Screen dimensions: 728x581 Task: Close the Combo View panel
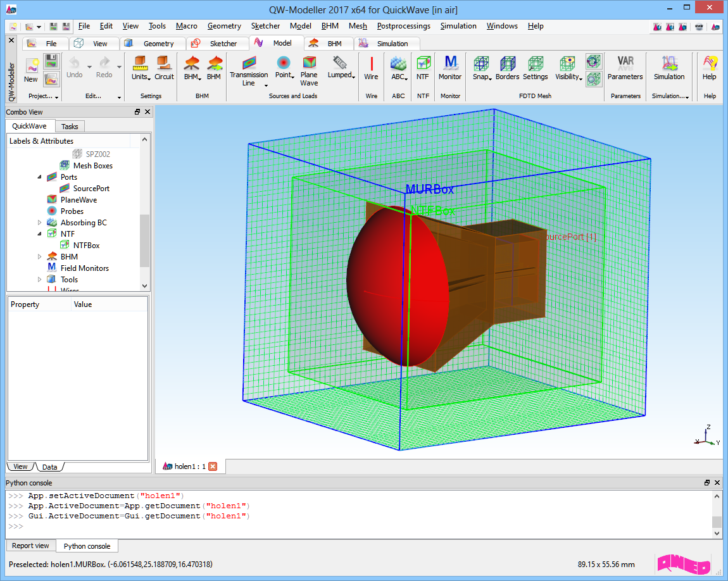(x=147, y=112)
